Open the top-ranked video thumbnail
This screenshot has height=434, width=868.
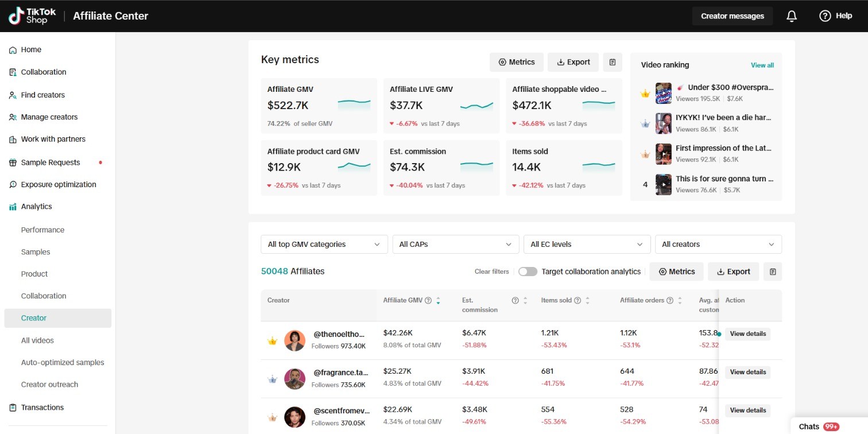(664, 94)
